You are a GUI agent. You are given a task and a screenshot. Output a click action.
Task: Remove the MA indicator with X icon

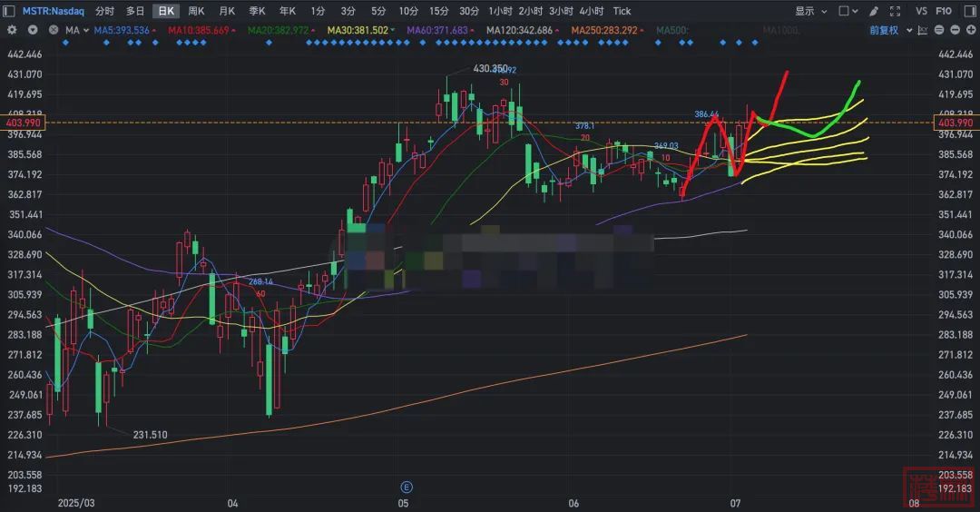[x=53, y=29]
